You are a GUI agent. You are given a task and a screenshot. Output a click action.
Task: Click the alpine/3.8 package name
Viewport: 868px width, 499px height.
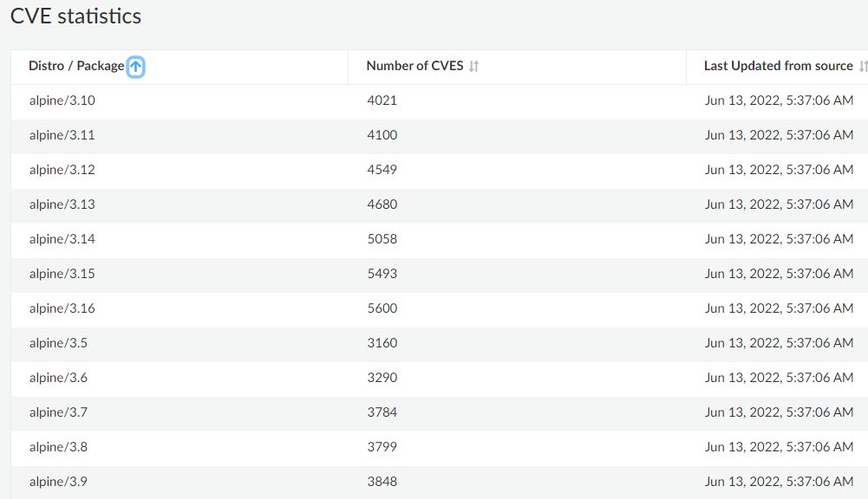[58, 447]
